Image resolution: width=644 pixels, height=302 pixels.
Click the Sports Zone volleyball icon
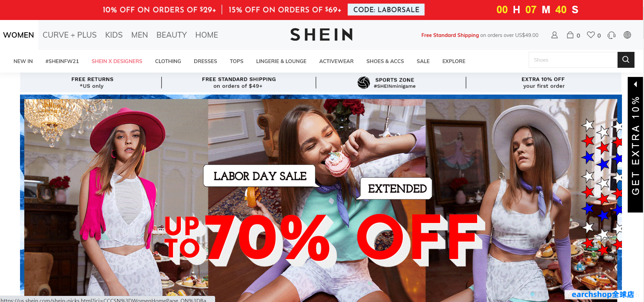[x=364, y=83]
